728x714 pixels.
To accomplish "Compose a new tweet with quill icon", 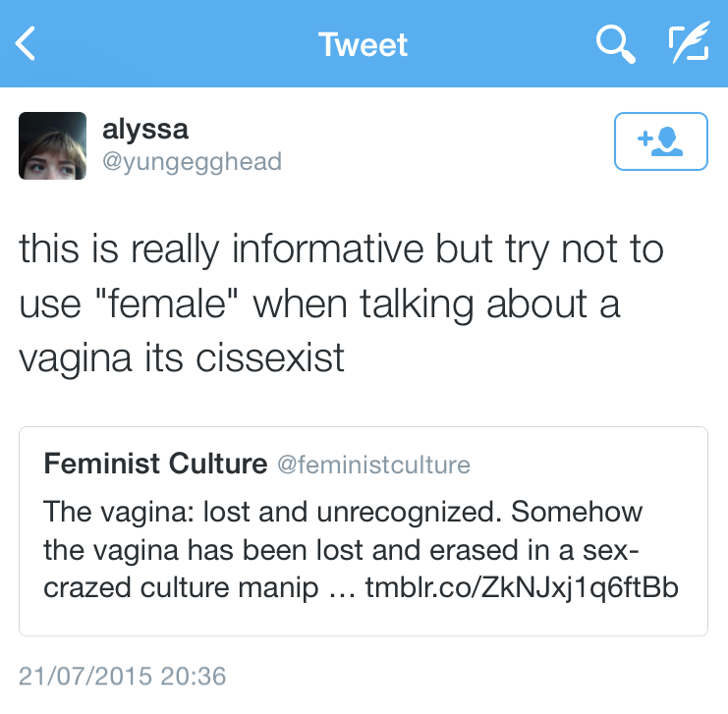I will (x=687, y=44).
